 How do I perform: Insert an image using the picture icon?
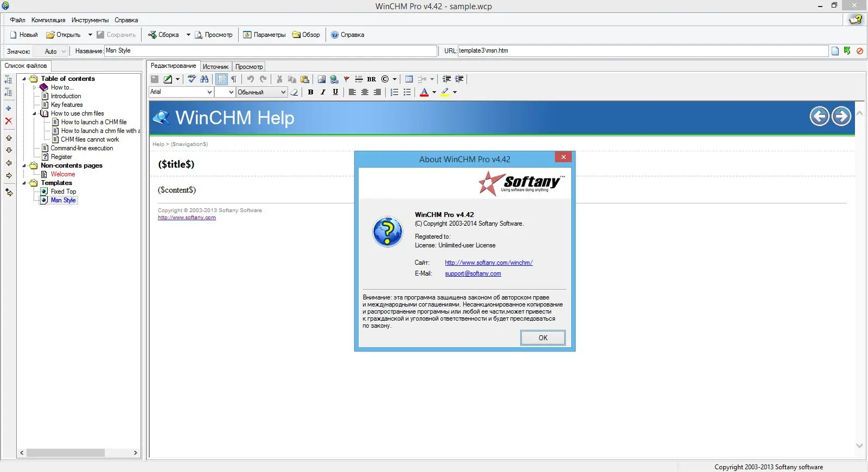pyautogui.click(x=322, y=79)
